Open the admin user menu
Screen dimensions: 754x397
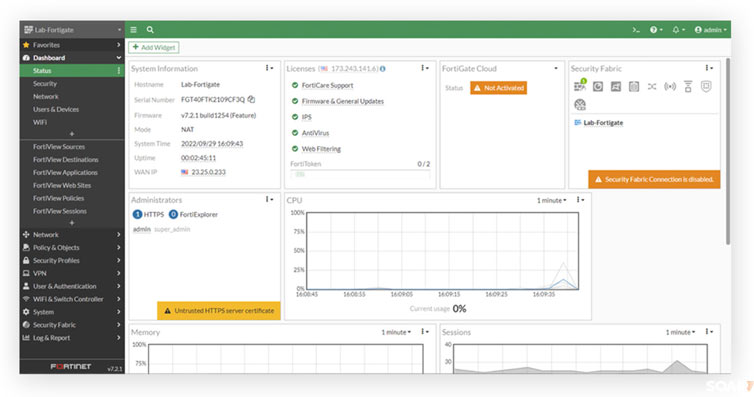tap(711, 30)
